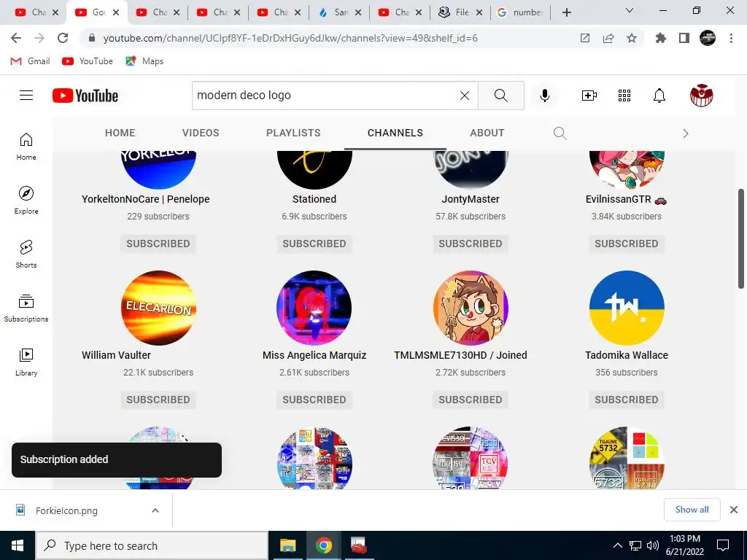Click the page vertical scrollbar
The width and height of the screenshot is (747, 560).
point(741,238)
